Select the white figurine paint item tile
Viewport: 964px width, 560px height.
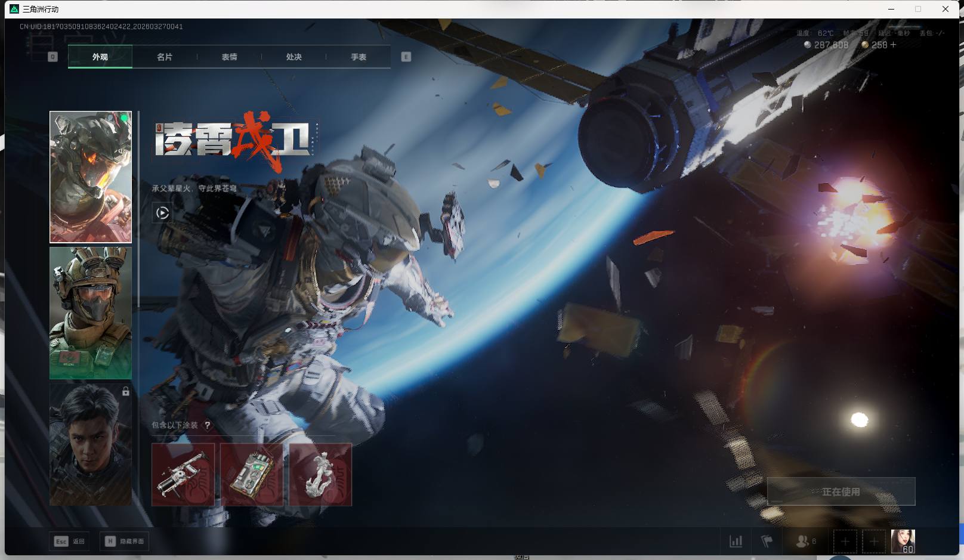(x=320, y=475)
